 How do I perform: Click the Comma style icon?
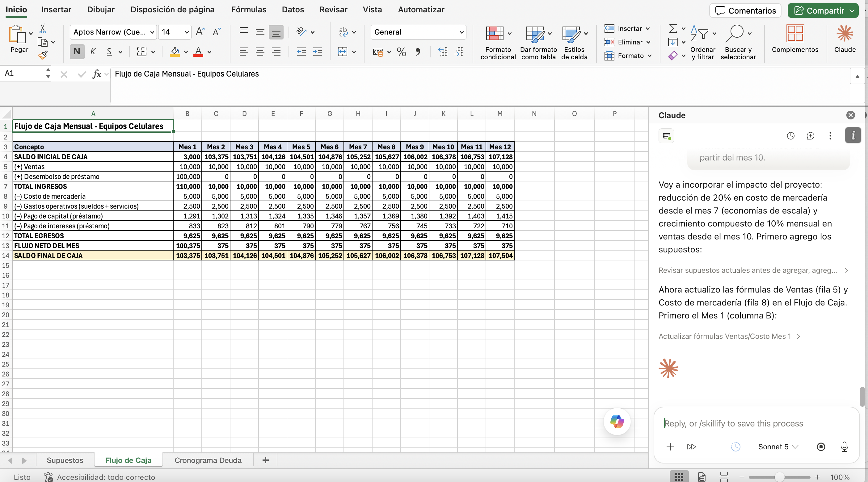[418, 52]
